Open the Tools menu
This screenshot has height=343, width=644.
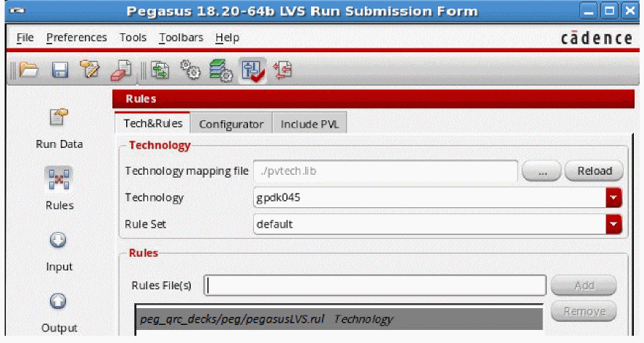tap(133, 38)
